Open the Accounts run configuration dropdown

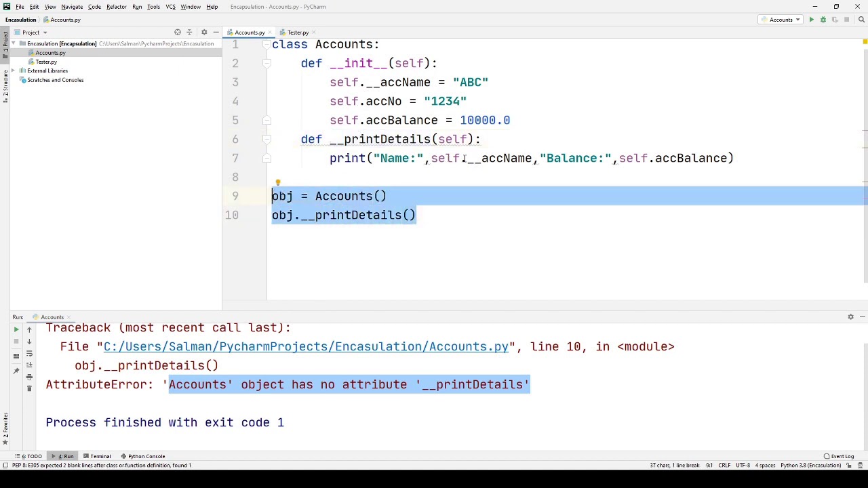coord(781,20)
